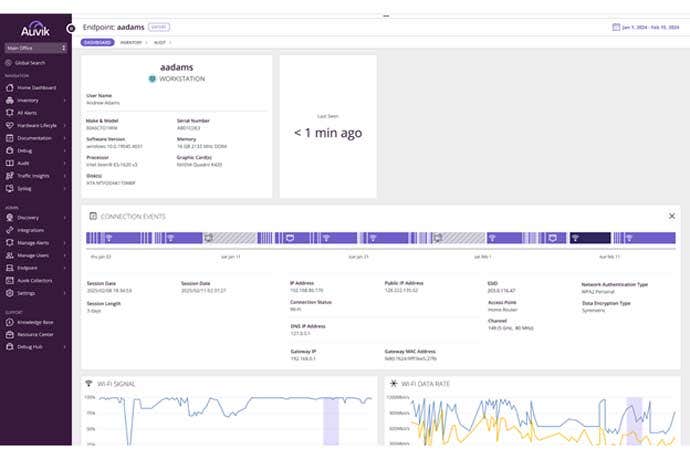Select the Dashboard tab
The width and height of the screenshot is (690, 459).
click(x=97, y=43)
